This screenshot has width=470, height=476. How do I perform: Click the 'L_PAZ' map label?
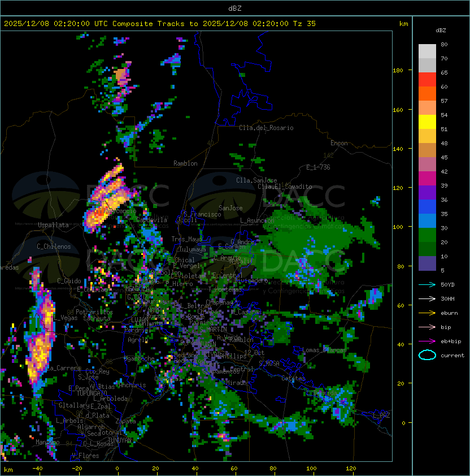[x=381, y=416]
